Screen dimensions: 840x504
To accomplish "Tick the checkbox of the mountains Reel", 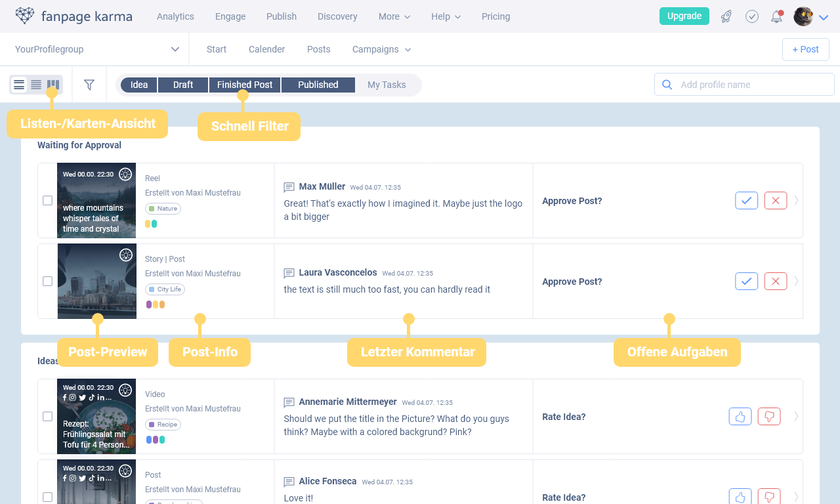I will [x=47, y=200].
